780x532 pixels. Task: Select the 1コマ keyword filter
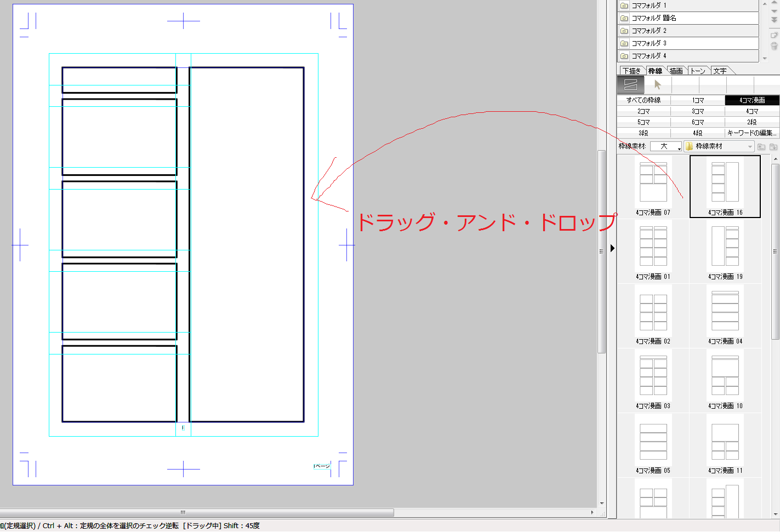point(698,100)
